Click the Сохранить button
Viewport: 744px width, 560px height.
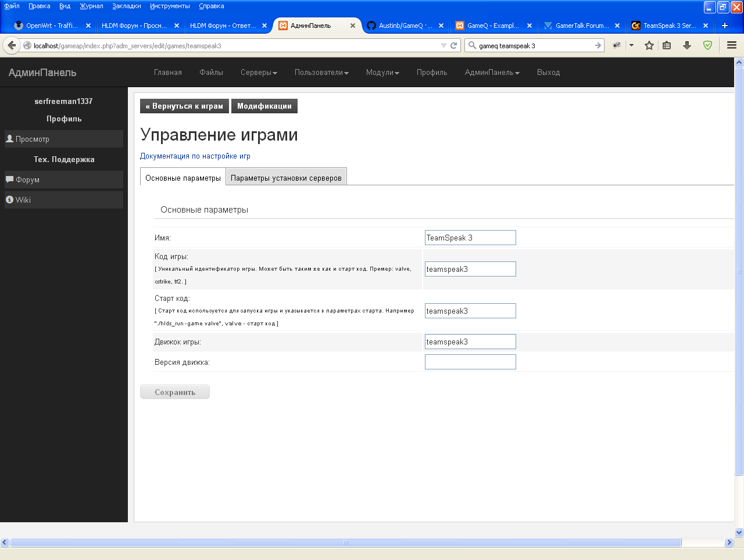click(175, 392)
